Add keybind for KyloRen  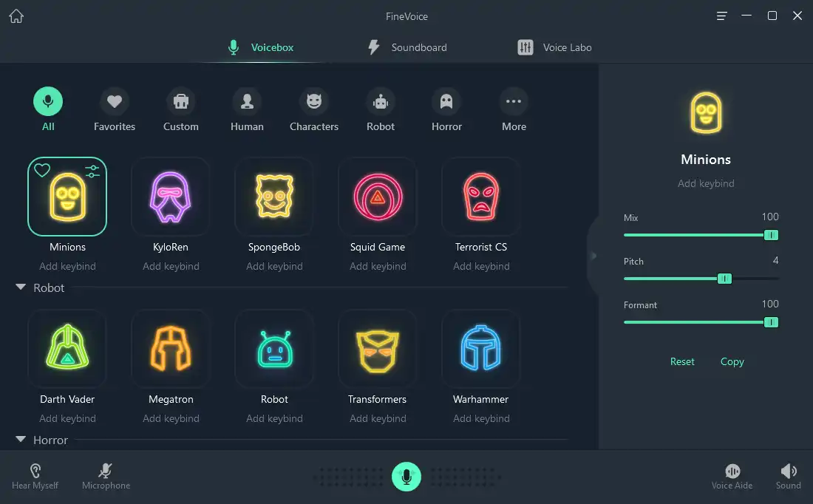pyautogui.click(x=171, y=266)
